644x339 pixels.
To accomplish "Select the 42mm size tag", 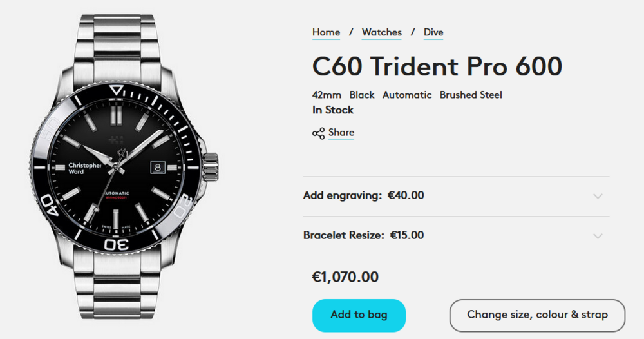I will point(327,95).
